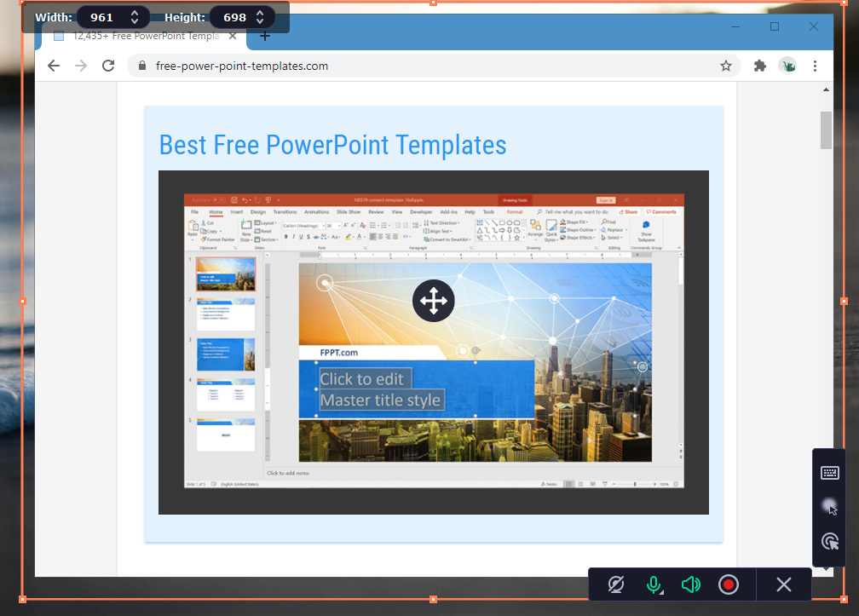Start recording with the red record button

728,584
